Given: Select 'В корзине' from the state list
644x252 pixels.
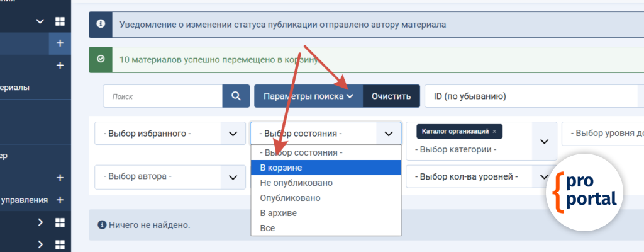Looking at the screenshot, I should pos(325,168).
